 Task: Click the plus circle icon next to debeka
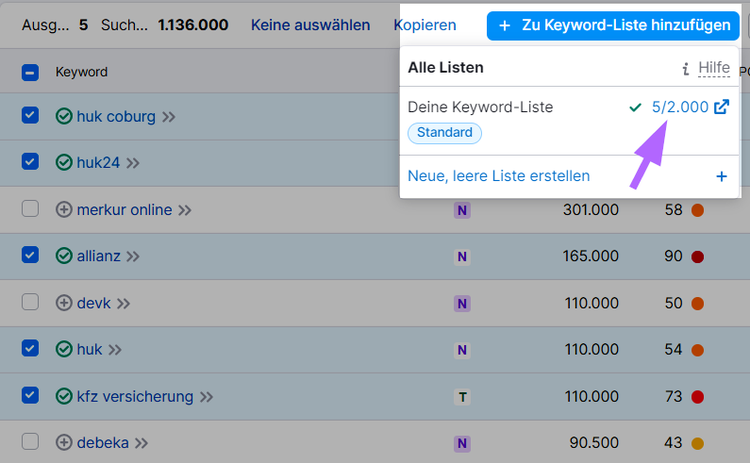(x=64, y=442)
